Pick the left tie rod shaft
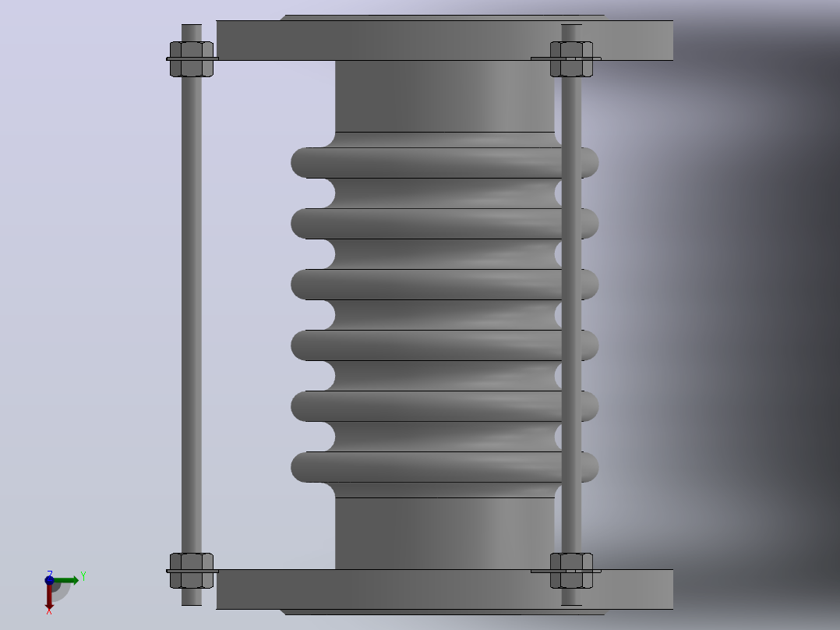 pos(191,315)
